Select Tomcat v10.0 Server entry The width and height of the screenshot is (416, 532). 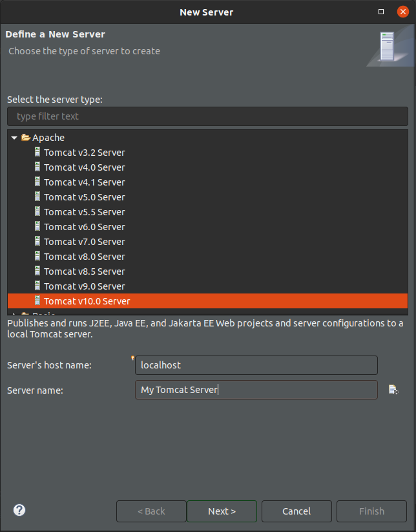(207, 301)
